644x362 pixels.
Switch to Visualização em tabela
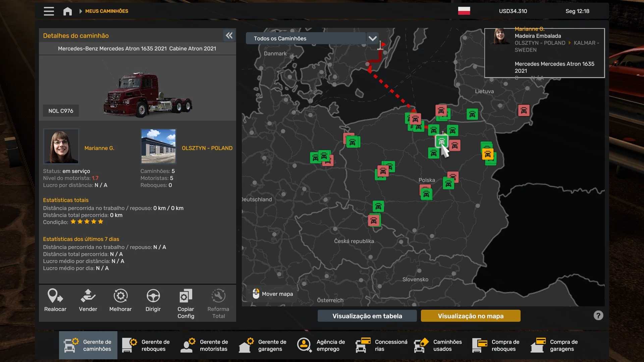(x=367, y=316)
